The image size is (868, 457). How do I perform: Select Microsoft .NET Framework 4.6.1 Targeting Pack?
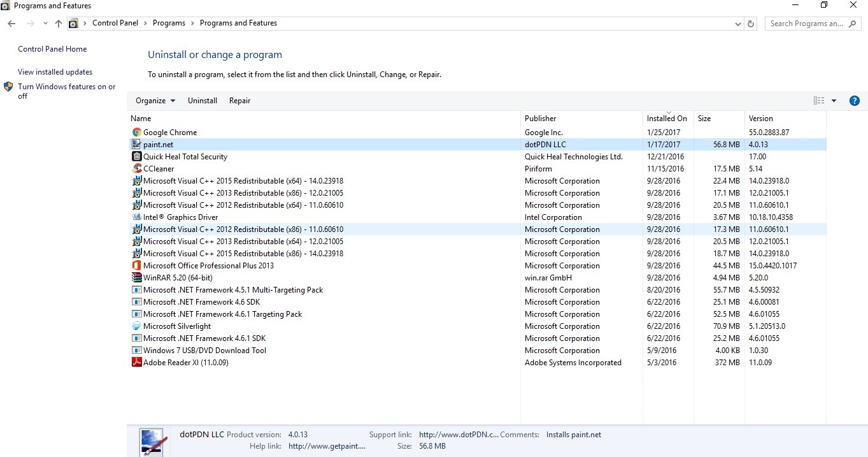(x=478, y=314)
